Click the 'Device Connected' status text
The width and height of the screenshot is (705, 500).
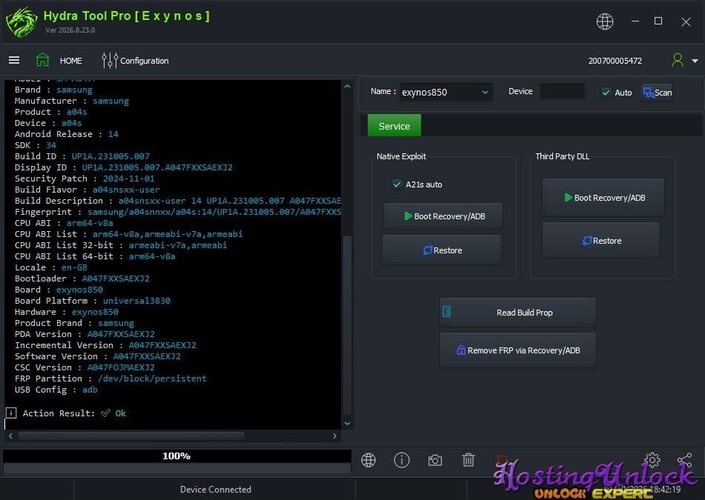(215, 489)
